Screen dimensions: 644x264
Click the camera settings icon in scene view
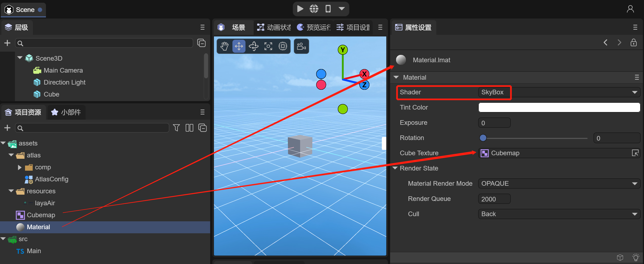[301, 46]
